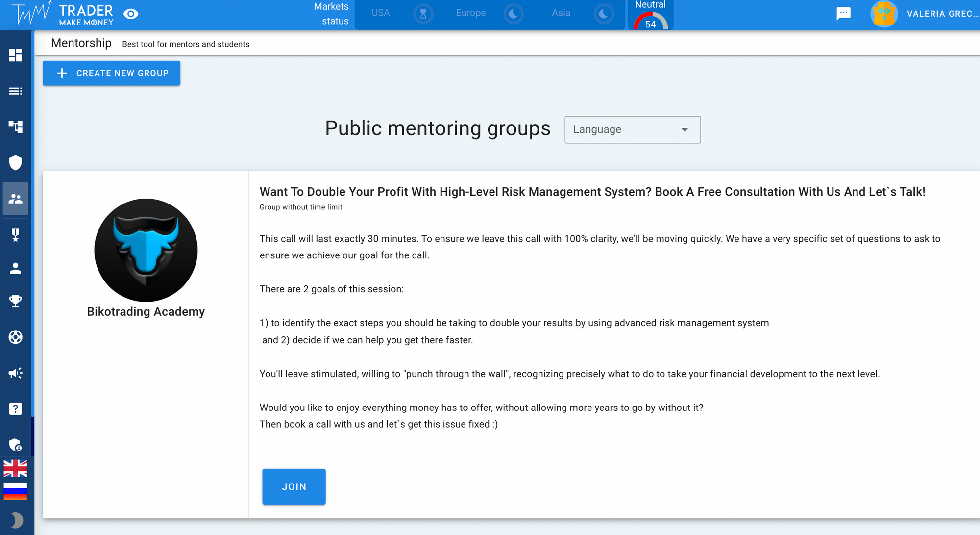Switch language with the UK flag

point(16,468)
